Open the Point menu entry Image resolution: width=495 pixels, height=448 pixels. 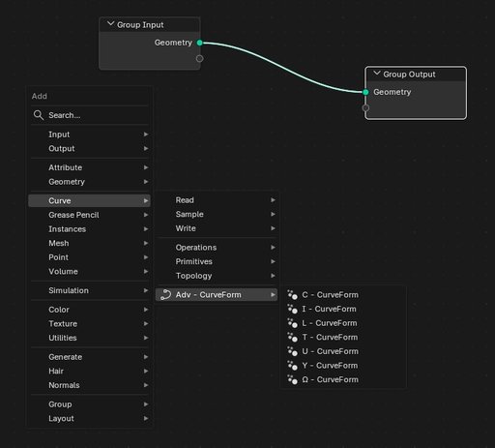(x=89, y=257)
